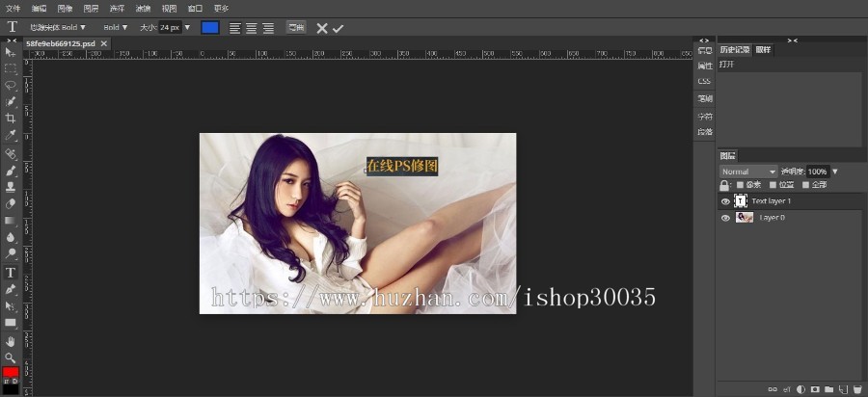This screenshot has width=868, height=397.
Task: Choose the Lasso selection tool
Action: [x=11, y=85]
